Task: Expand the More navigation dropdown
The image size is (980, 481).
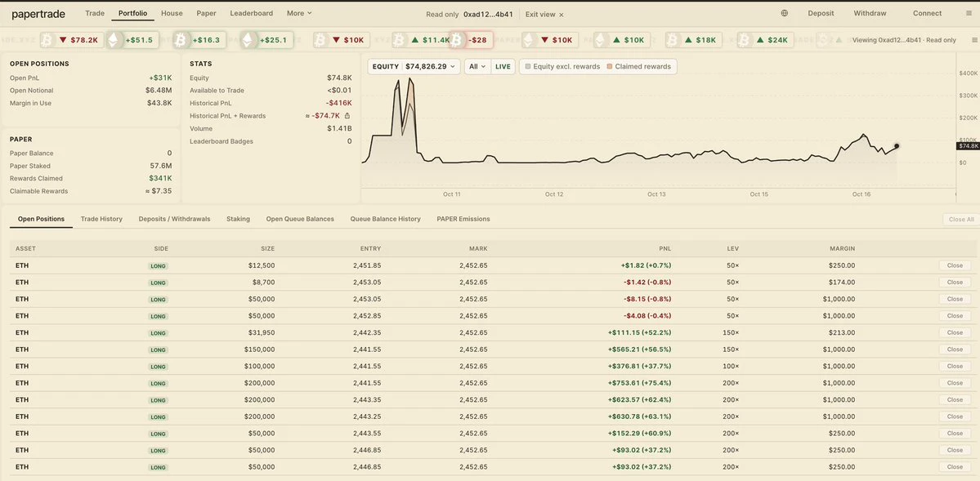Action: (x=299, y=13)
